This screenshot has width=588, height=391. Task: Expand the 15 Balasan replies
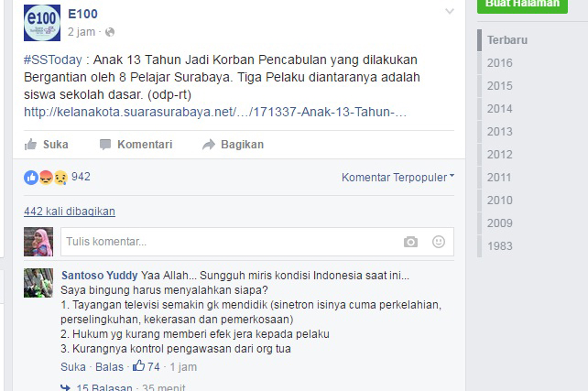(x=104, y=386)
